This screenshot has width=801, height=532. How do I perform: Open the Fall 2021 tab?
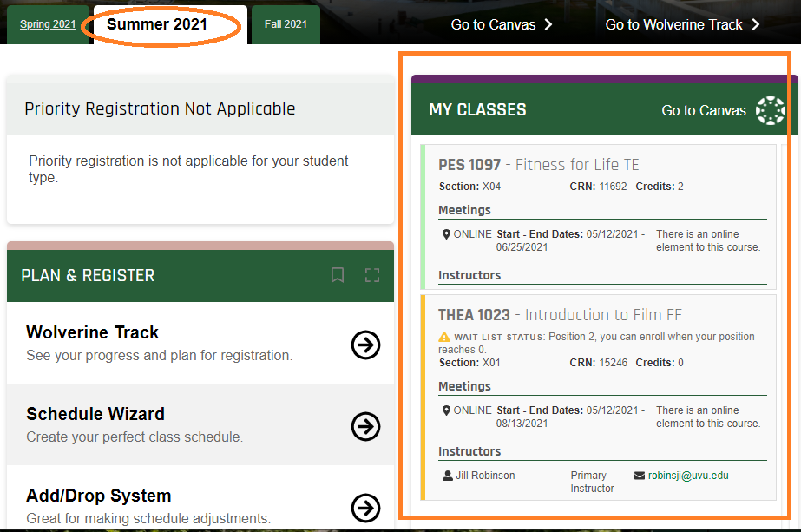point(286,24)
